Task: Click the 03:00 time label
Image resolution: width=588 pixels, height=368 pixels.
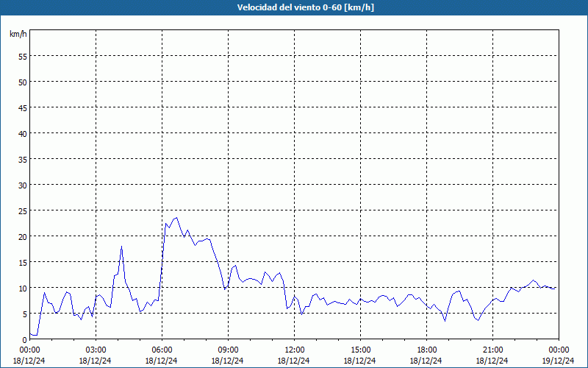Action: pos(96,350)
